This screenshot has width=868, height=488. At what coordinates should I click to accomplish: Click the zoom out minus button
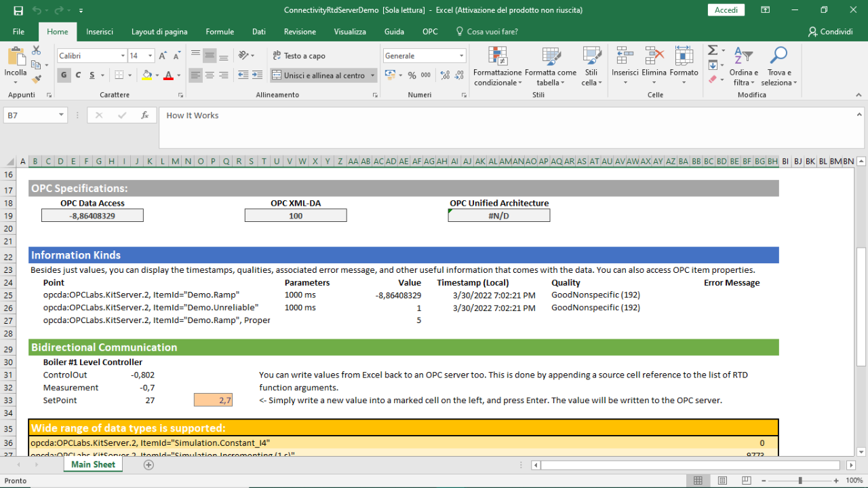[765, 481]
